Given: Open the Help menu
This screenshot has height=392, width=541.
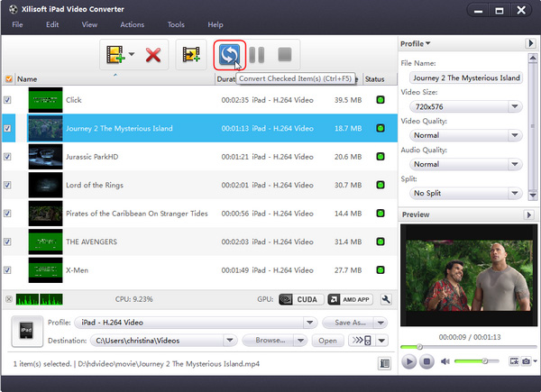Looking at the screenshot, I should coord(215,24).
